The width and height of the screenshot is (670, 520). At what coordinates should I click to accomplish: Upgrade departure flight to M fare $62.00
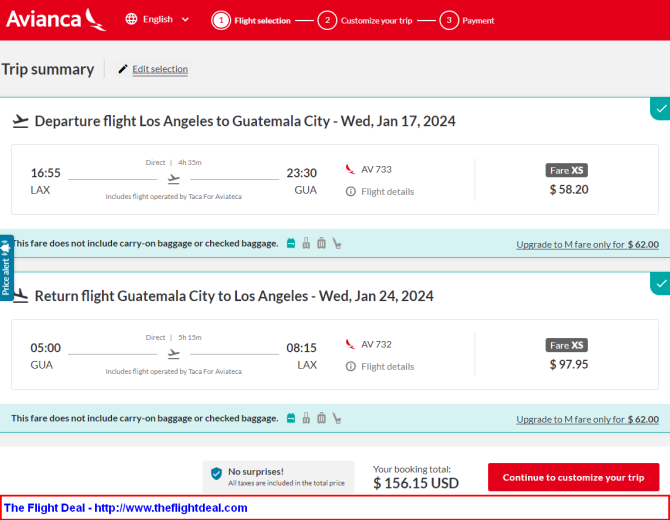[x=587, y=244]
